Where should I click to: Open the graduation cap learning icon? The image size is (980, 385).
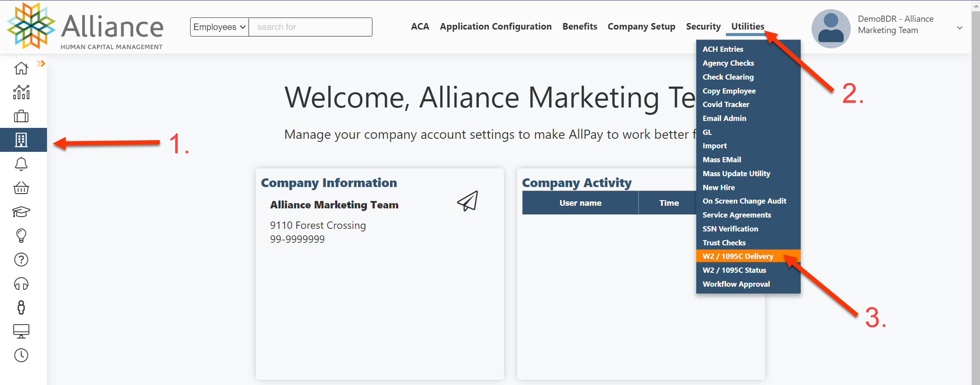[x=21, y=212]
